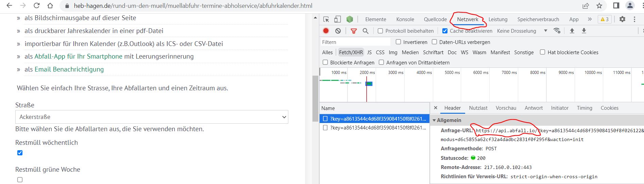
Task: Click the page vertical scrollbar thumb
Action: (x=315, y=99)
